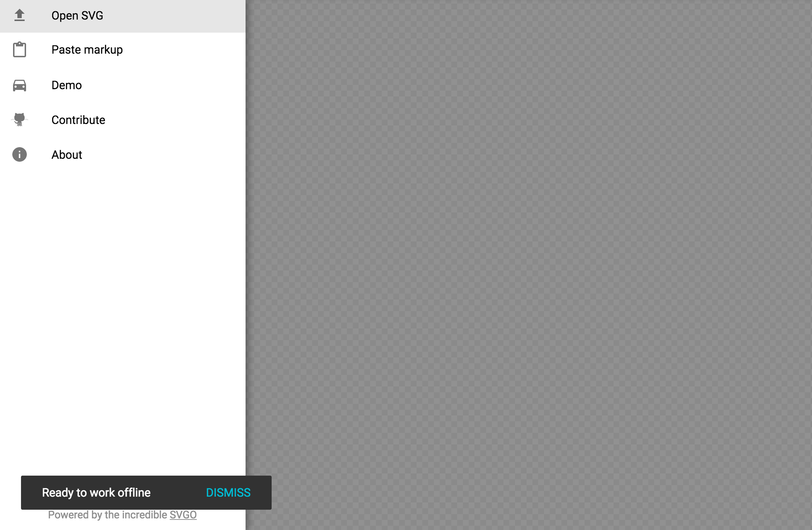Expand the About info section
The width and height of the screenshot is (812, 530).
point(66,155)
